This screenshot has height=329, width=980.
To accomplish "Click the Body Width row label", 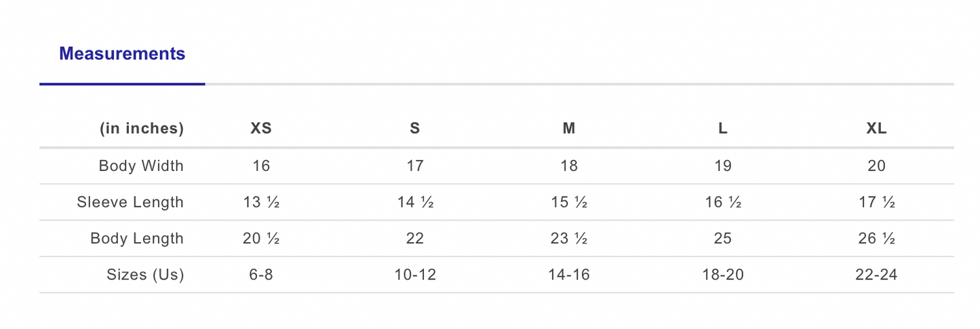I will [141, 166].
